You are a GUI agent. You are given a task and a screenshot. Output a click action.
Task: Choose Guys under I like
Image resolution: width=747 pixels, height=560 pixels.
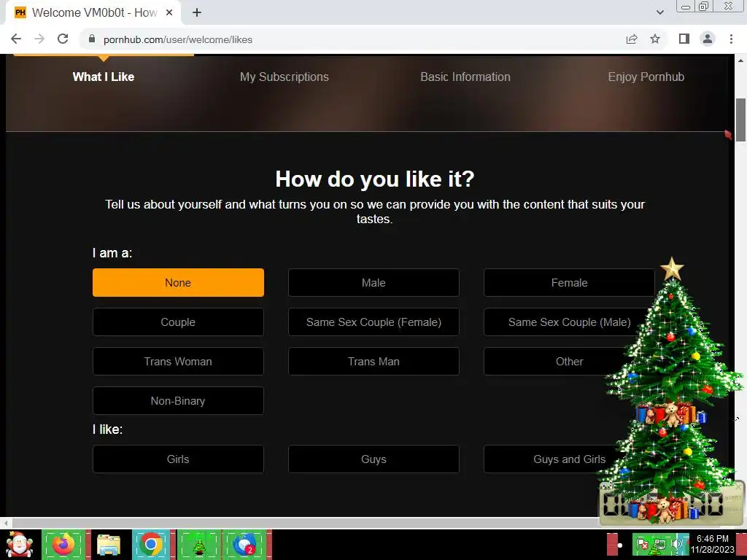coord(373,459)
